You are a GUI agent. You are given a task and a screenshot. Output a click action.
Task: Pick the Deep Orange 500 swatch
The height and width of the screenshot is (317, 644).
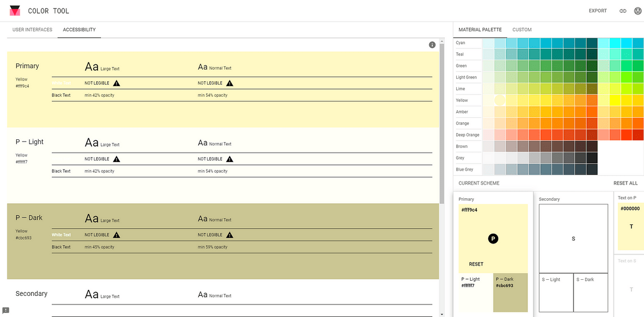pos(545,135)
